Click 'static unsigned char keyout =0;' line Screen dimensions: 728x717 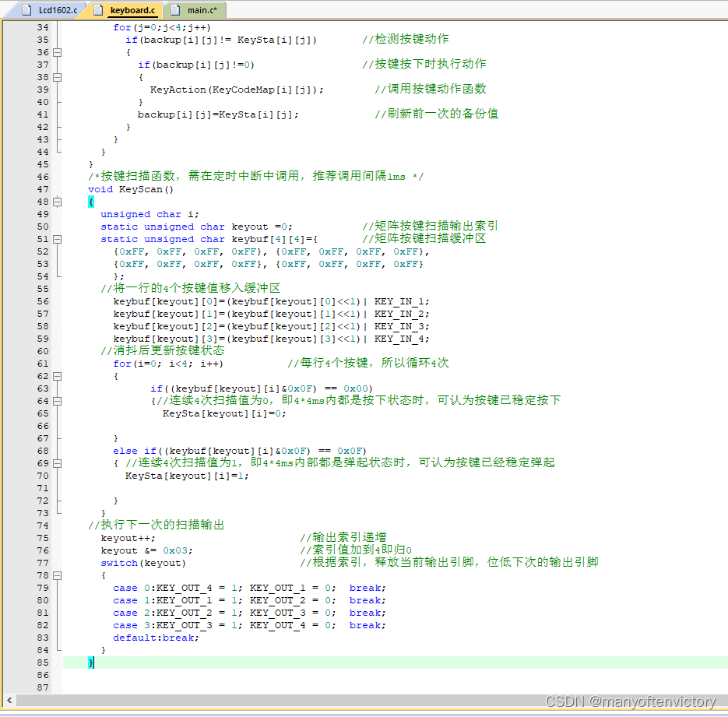tap(196, 227)
